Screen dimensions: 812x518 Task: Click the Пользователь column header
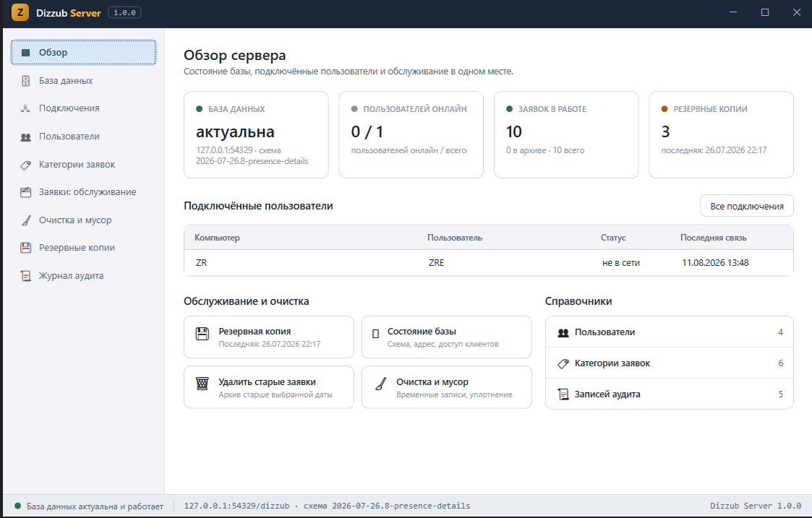pos(455,238)
